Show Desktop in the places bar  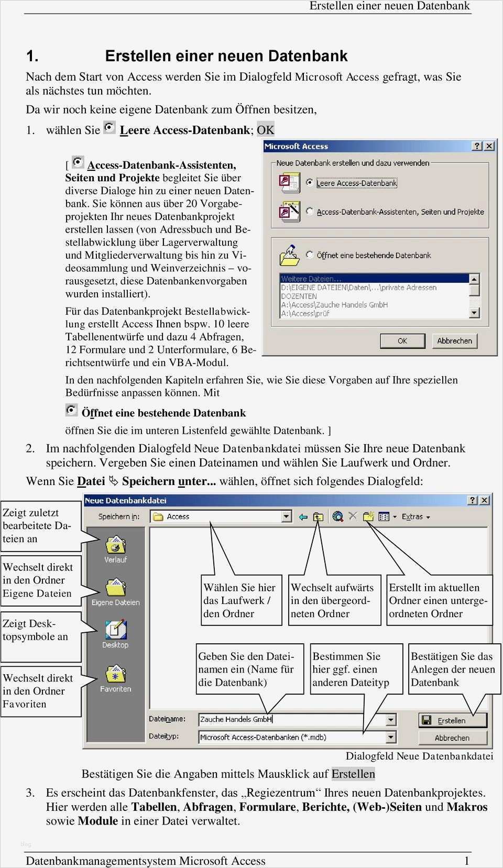click(115, 634)
